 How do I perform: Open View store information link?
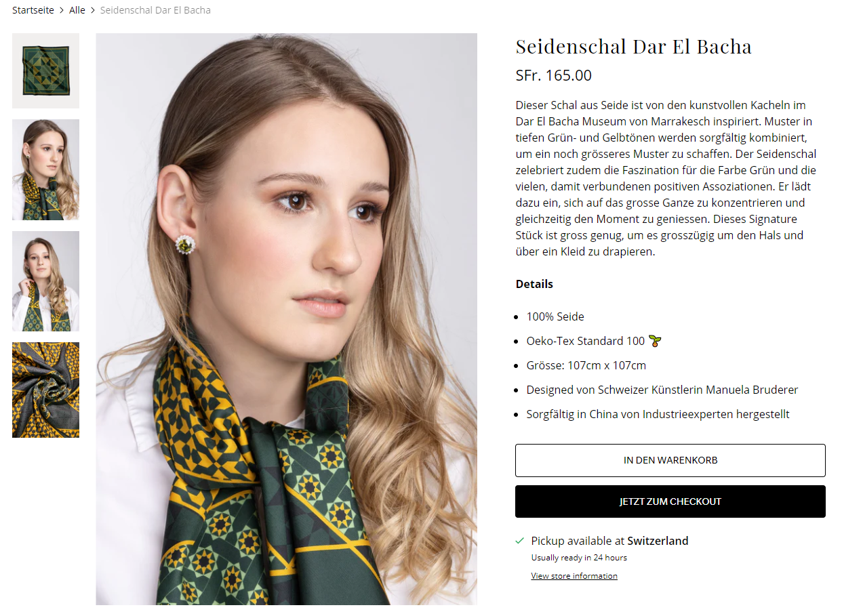coord(574,576)
